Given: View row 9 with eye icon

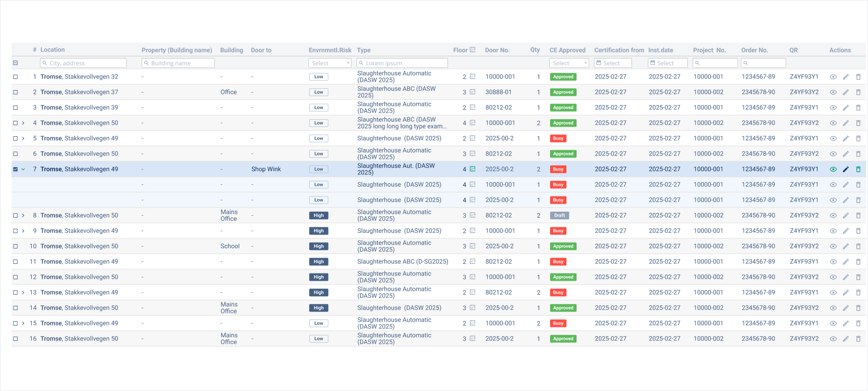Looking at the screenshot, I should coord(833,231).
